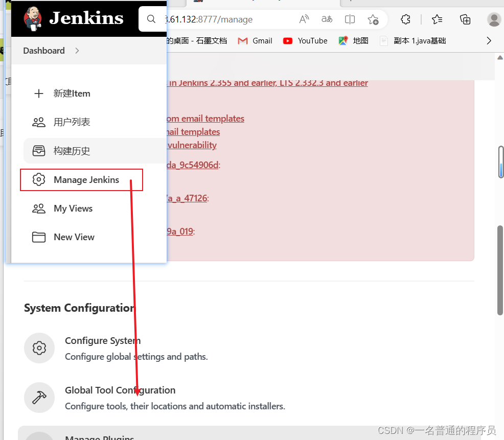Open the browser extensions puzzle icon
The height and width of the screenshot is (440, 504).
pyautogui.click(x=406, y=19)
